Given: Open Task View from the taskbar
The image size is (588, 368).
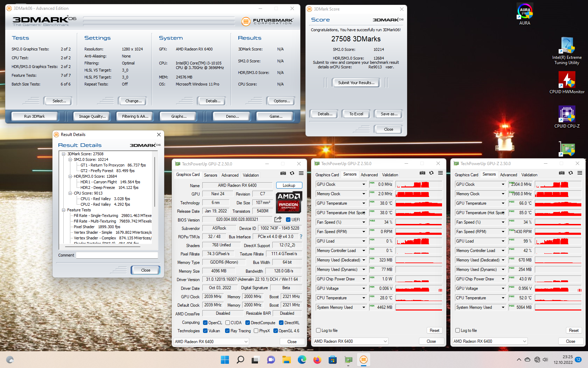Looking at the screenshot, I should point(255,360).
